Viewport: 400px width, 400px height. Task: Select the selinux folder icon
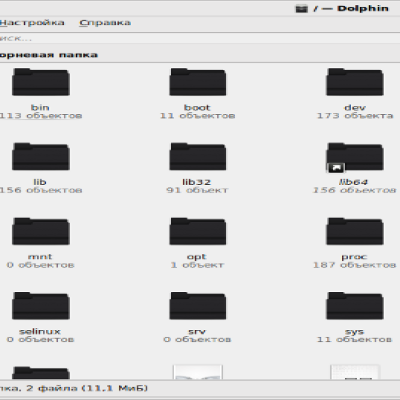(41, 306)
